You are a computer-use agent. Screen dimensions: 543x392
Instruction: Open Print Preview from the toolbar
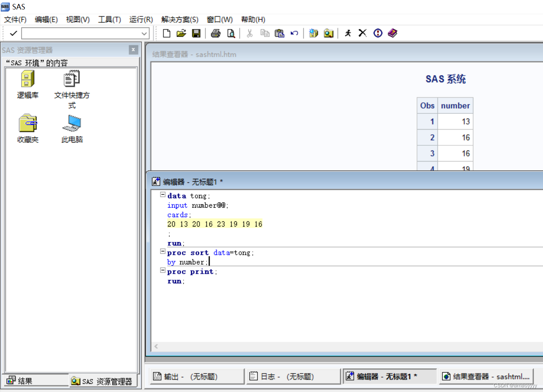coord(231,33)
